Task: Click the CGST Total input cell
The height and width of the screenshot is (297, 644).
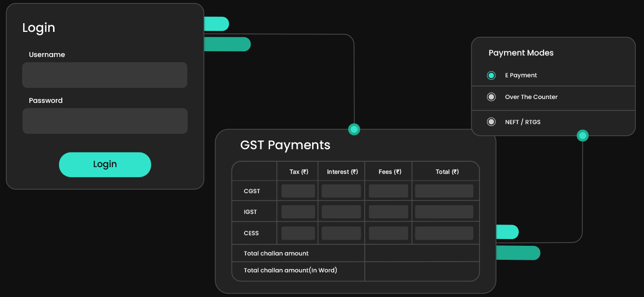Action: (445, 191)
